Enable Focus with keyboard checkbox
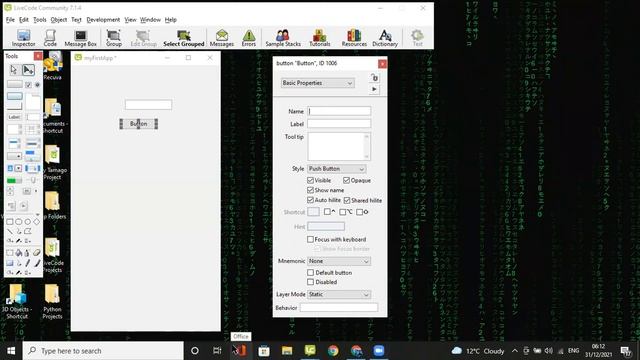Screen dimensions: 640x360 point(310,239)
